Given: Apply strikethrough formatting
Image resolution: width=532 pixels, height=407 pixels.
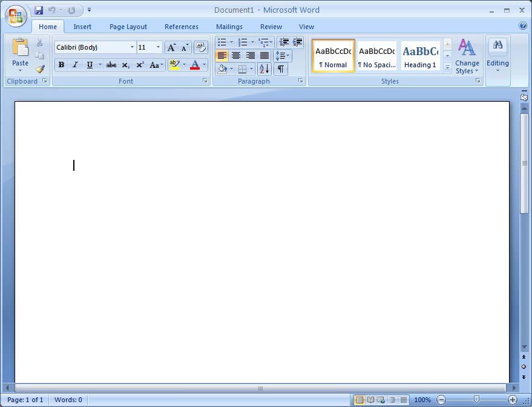Looking at the screenshot, I should click(x=111, y=65).
